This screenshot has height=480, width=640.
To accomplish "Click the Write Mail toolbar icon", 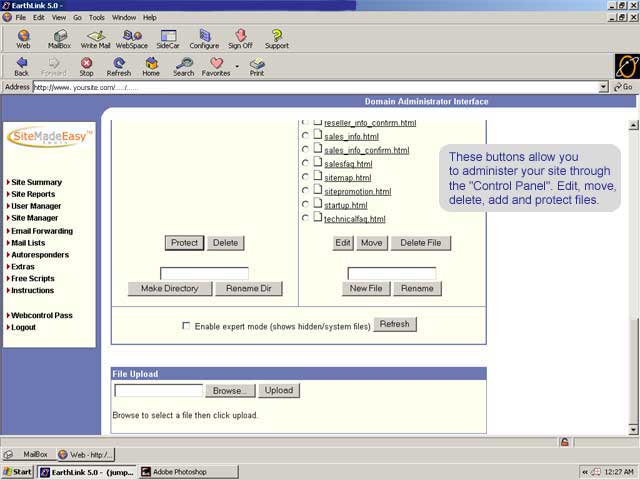I will pos(96,38).
